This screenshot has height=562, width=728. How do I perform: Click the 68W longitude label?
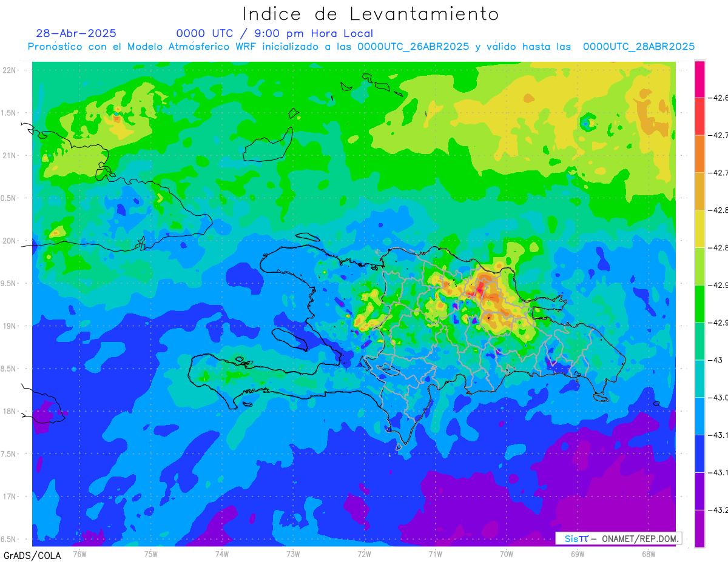pyautogui.click(x=649, y=554)
